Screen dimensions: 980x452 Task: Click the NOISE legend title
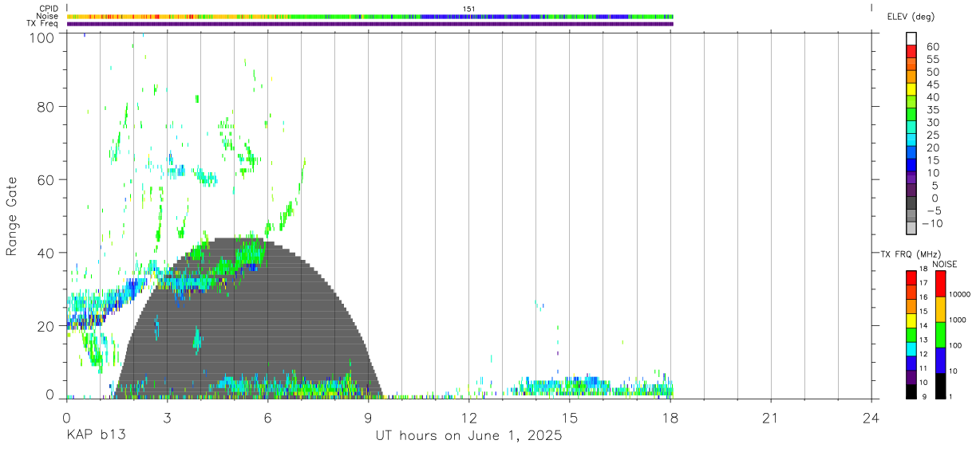946,264
